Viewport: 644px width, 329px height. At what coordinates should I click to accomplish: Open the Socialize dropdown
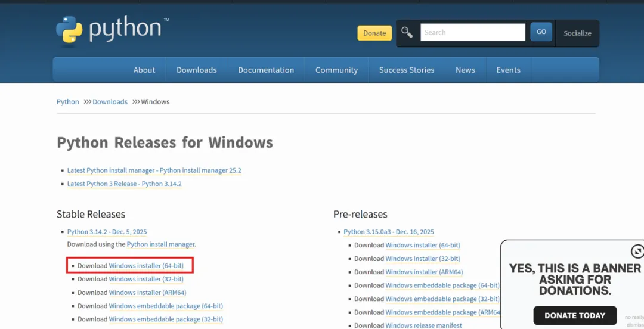point(577,33)
